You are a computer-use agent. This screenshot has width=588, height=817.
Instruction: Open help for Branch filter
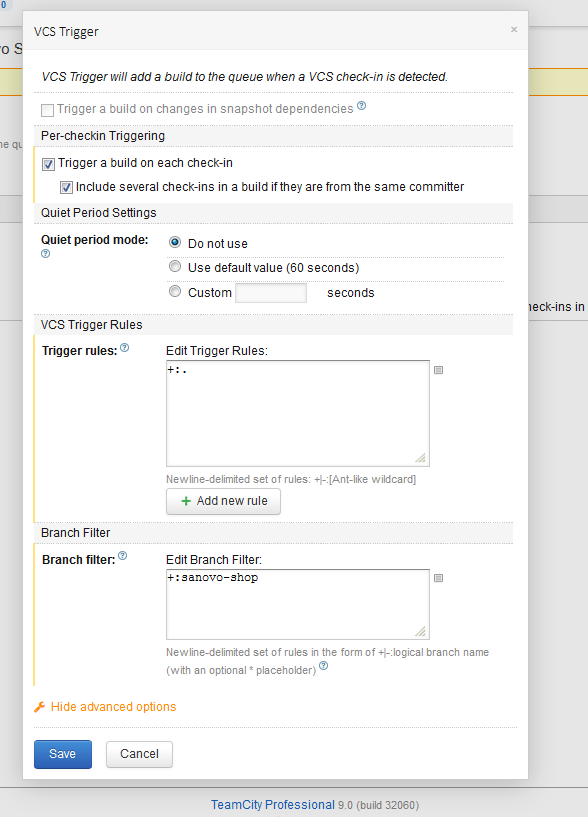click(x=122, y=556)
